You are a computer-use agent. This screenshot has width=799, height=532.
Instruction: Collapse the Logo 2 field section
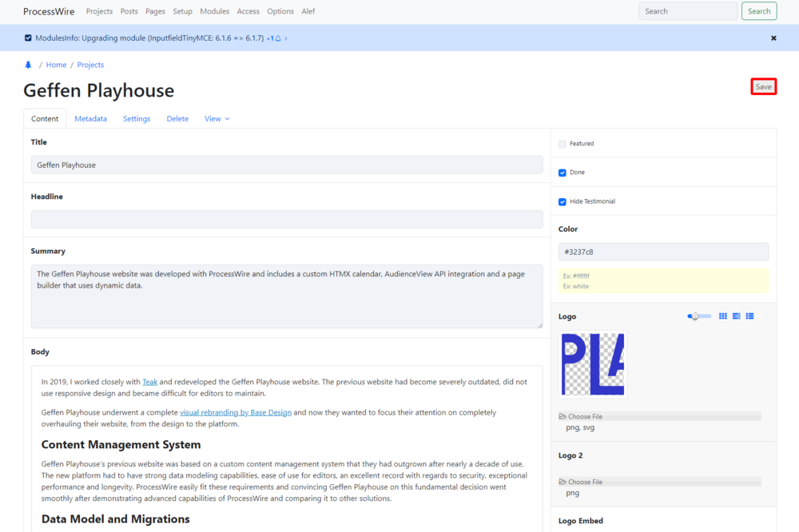click(x=762, y=455)
